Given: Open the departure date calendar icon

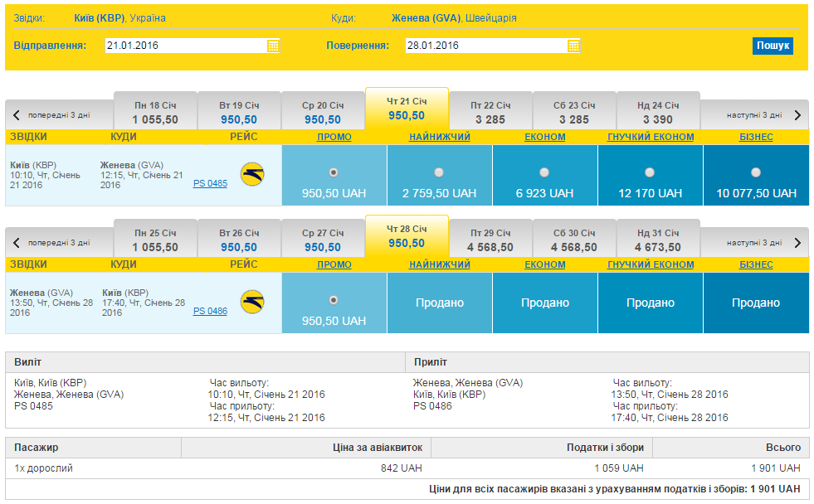Looking at the screenshot, I should [x=273, y=46].
